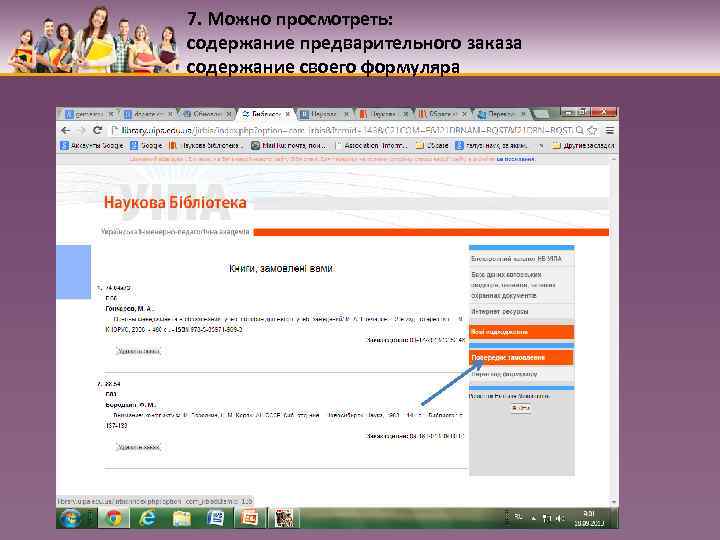Open the first browser tab
Image resolution: width=720 pixels, height=540 pixels.
coord(89,114)
